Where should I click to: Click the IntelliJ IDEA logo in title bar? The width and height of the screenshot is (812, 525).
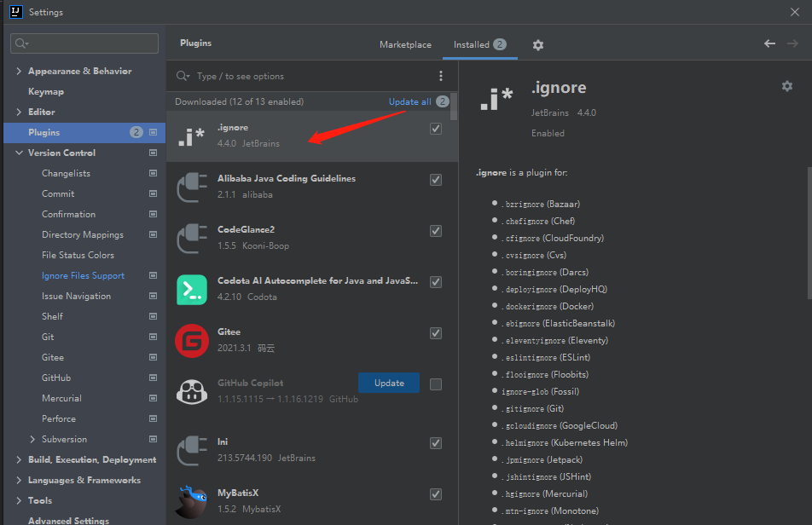click(16, 11)
